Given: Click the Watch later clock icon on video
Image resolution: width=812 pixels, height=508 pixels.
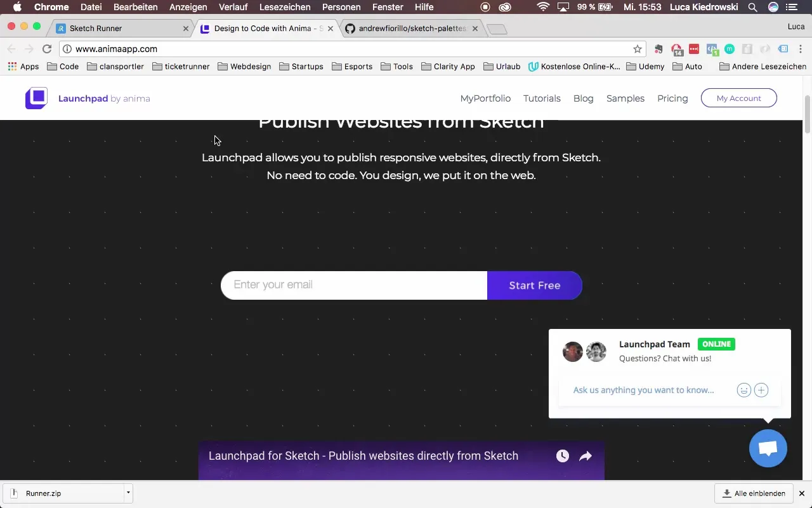Looking at the screenshot, I should pyautogui.click(x=563, y=456).
